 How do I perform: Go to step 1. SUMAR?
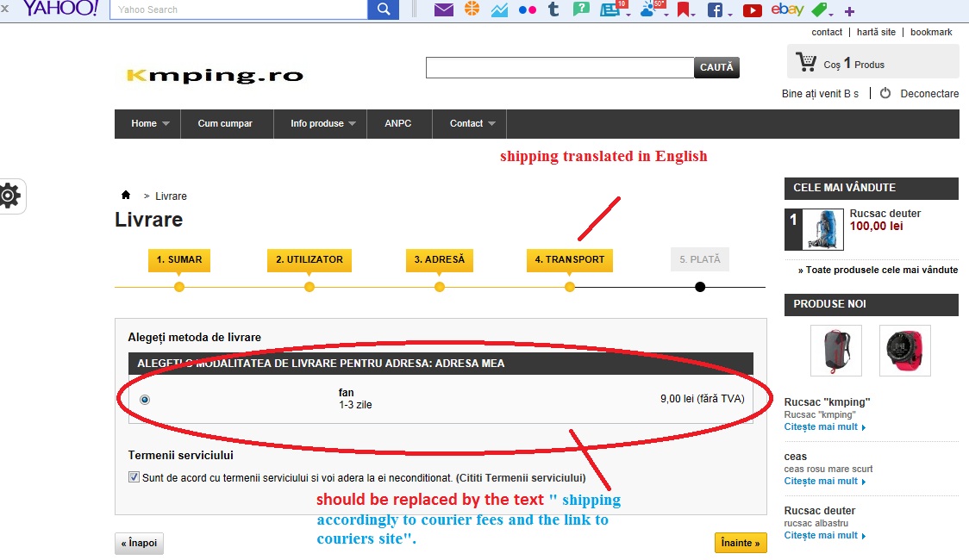tap(179, 259)
